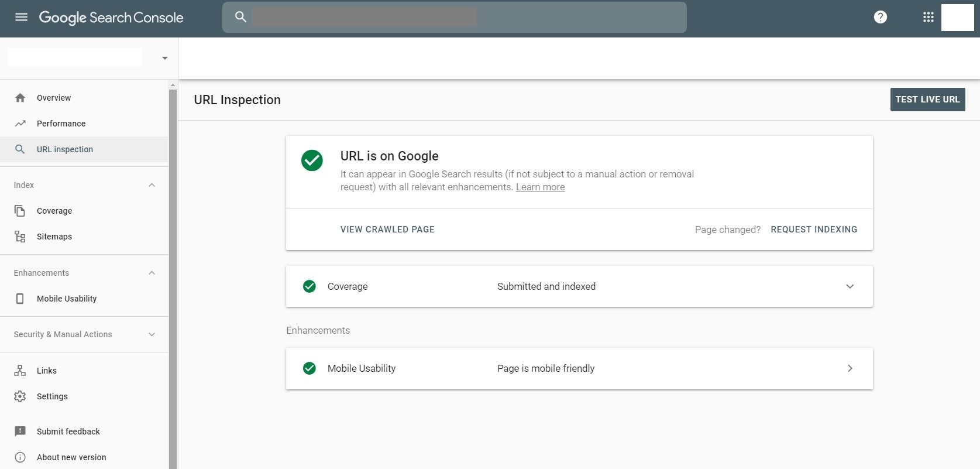Click the search magnifier icon in top bar
980x469 pixels.
click(x=240, y=17)
